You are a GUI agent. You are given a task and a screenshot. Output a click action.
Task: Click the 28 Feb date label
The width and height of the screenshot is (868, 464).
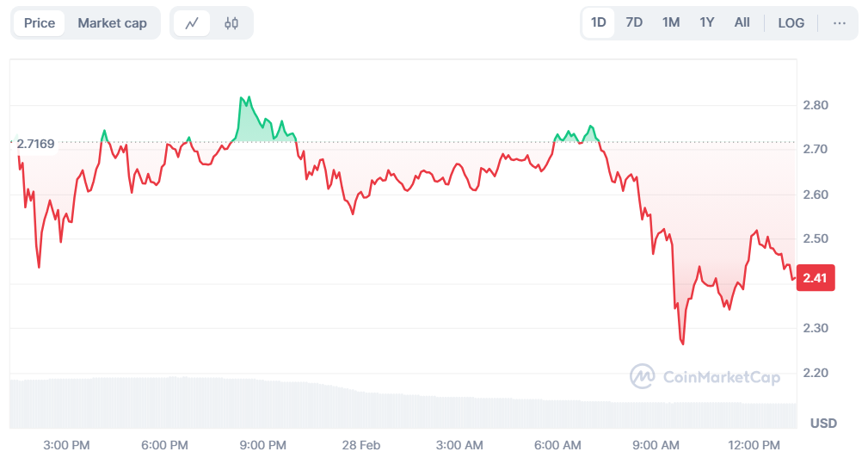pos(360,445)
